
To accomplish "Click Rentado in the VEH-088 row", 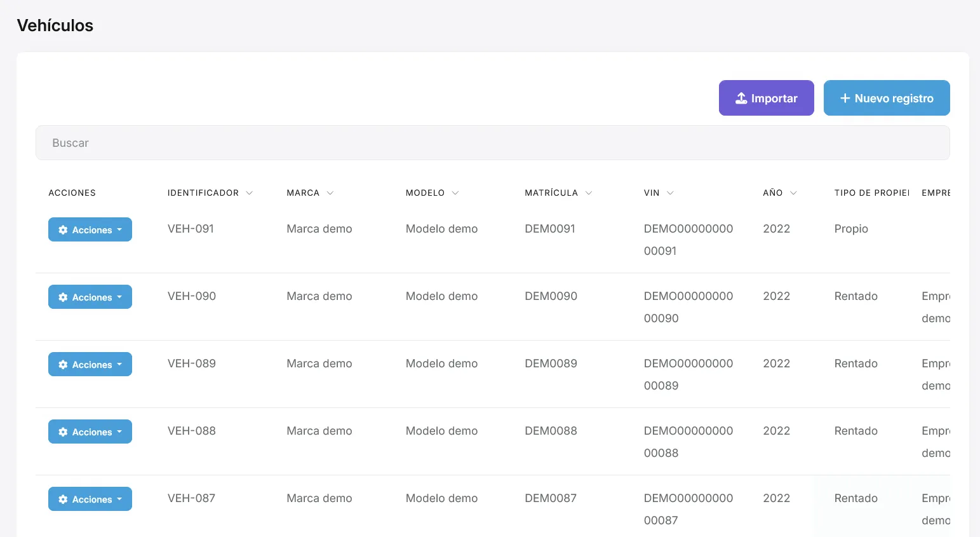I will pos(856,431).
